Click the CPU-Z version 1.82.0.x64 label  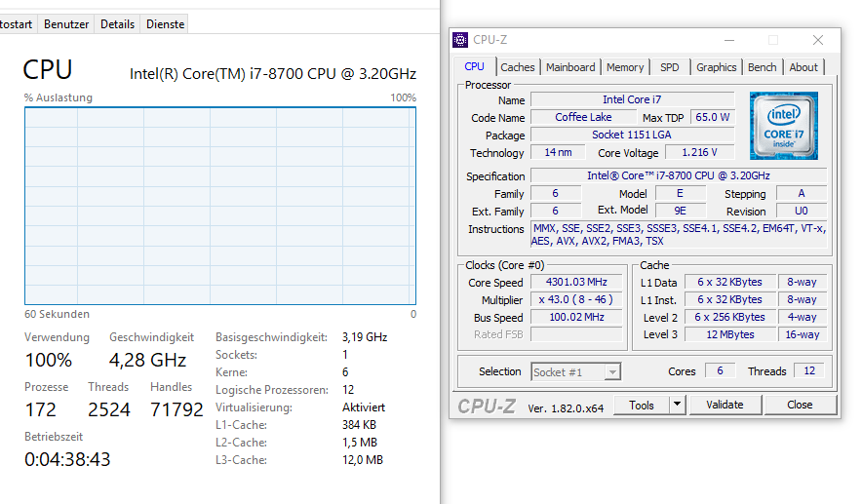[x=566, y=408]
